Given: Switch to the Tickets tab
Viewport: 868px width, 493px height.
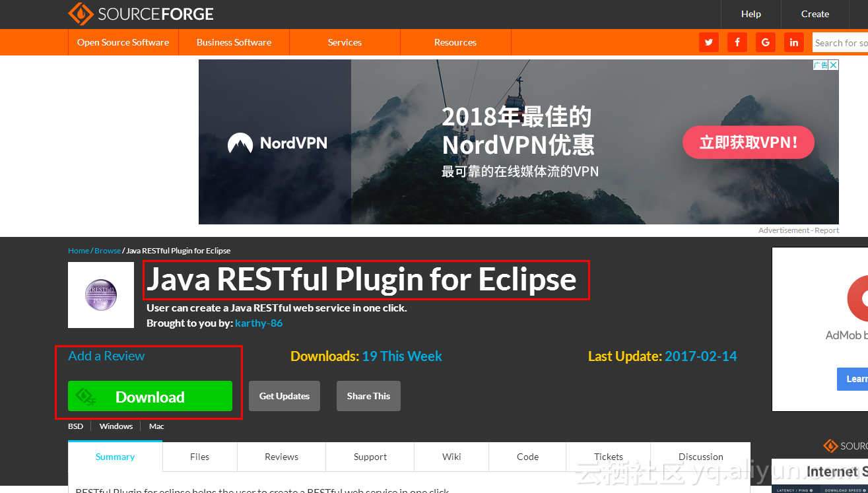Looking at the screenshot, I should pos(609,457).
